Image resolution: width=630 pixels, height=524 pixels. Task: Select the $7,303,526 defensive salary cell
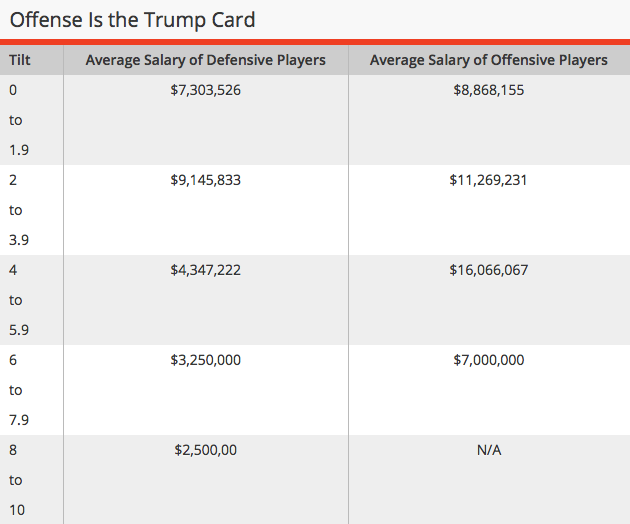click(x=205, y=90)
